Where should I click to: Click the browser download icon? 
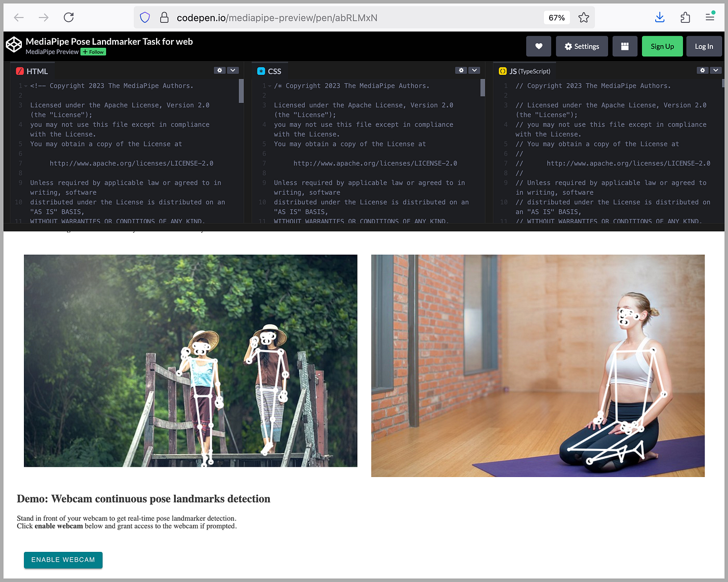pyautogui.click(x=659, y=17)
